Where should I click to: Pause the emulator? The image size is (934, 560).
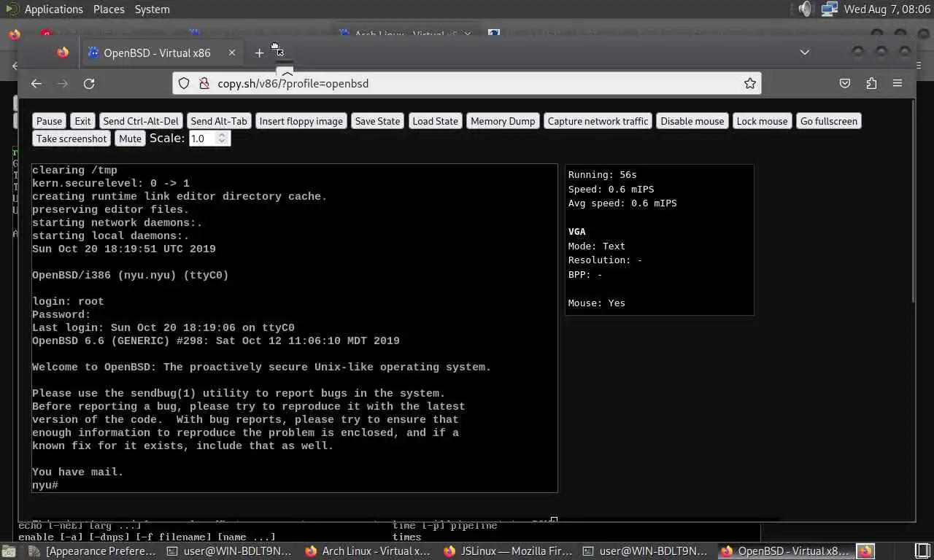click(x=50, y=121)
